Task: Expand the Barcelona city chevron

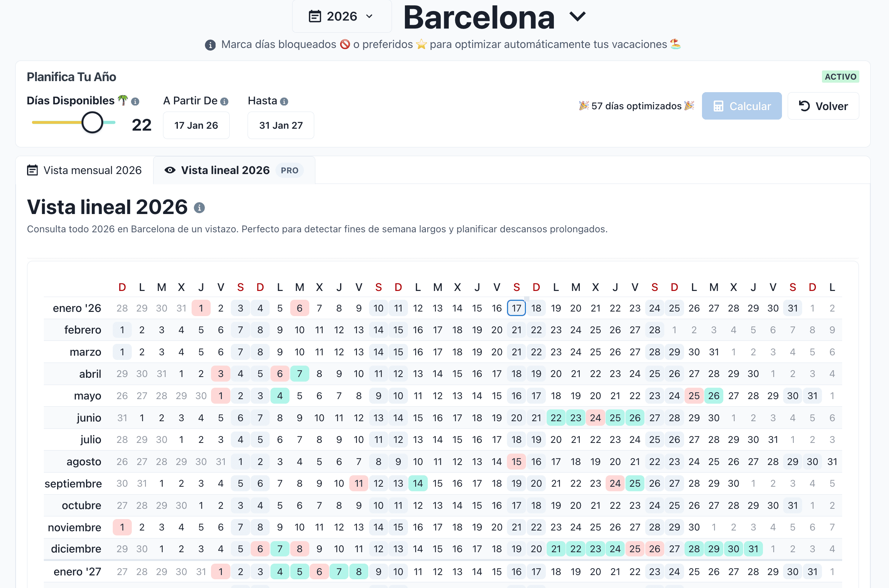Action: tap(577, 16)
